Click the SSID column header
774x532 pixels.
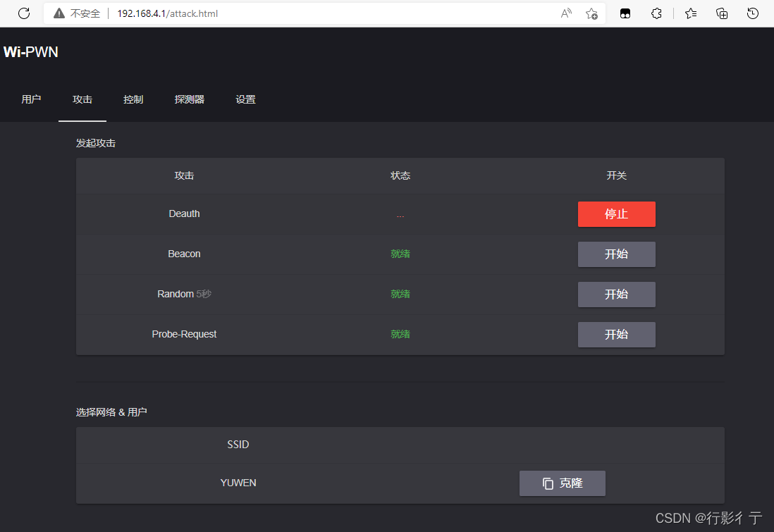tap(238, 444)
